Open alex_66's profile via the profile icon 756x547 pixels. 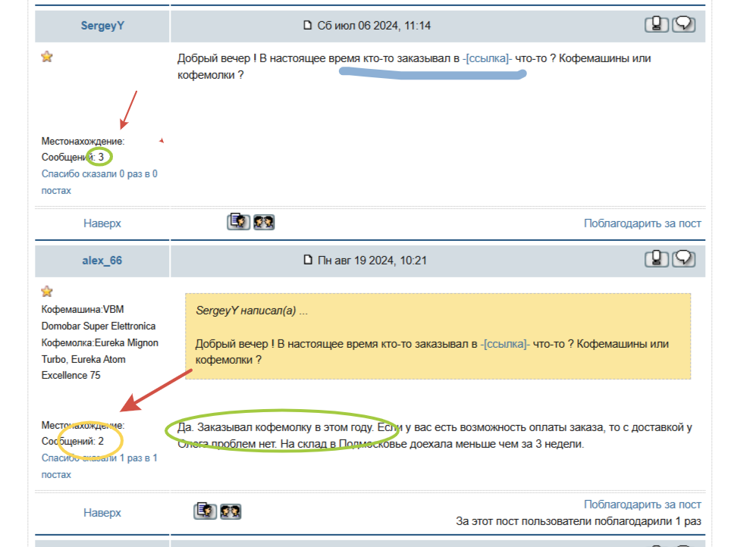(x=205, y=511)
